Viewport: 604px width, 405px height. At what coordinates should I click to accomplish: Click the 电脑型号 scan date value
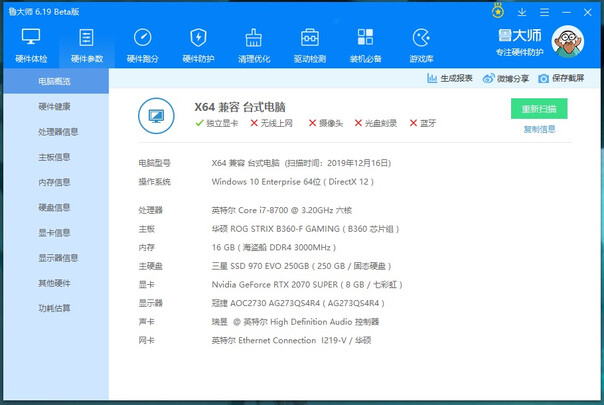[301, 163]
